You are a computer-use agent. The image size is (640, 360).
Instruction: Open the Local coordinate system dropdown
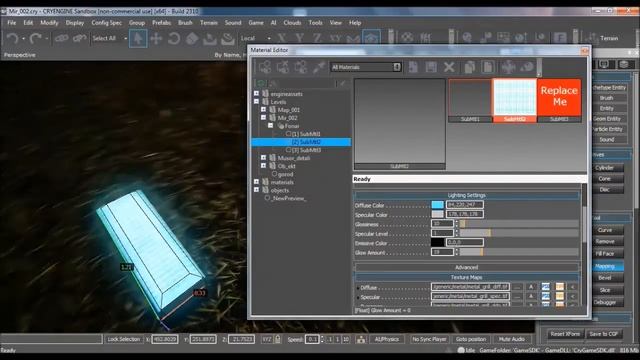click(256, 38)
